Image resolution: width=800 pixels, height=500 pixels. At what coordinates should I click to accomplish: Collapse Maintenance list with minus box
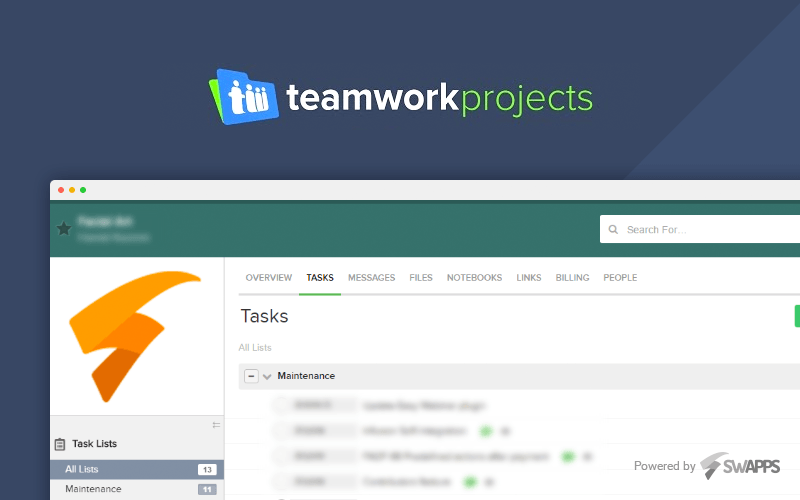[251, 376]
